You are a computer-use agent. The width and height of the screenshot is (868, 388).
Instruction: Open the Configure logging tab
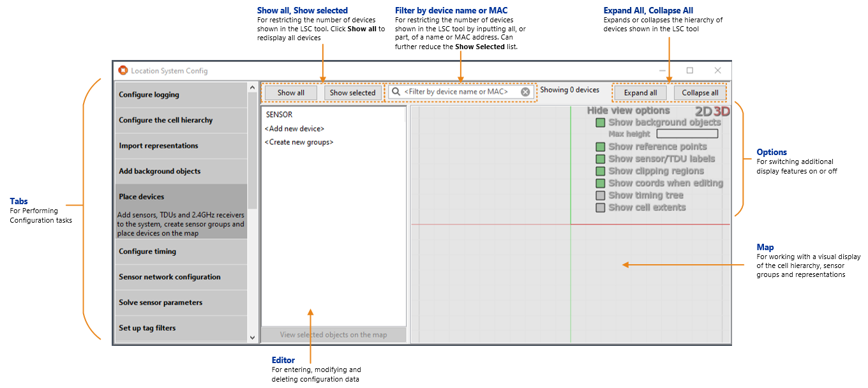pos(181,94)
